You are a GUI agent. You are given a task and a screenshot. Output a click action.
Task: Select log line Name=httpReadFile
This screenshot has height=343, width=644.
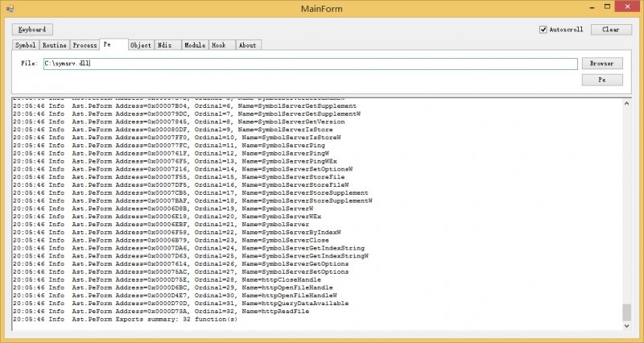point(162,312)
